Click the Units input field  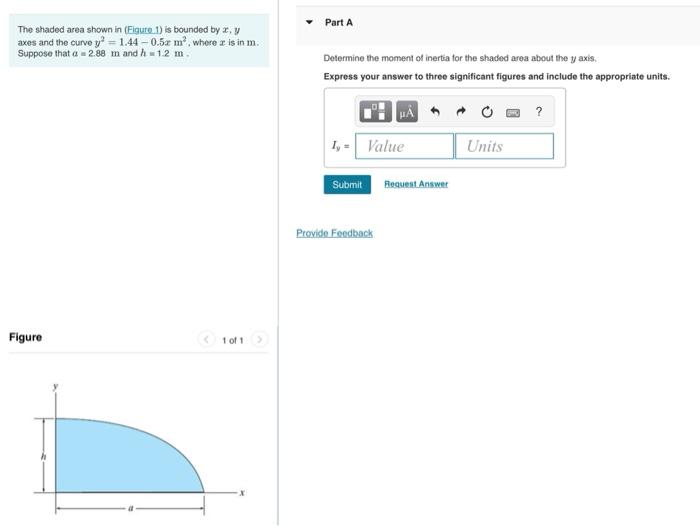tap(504, 146)
